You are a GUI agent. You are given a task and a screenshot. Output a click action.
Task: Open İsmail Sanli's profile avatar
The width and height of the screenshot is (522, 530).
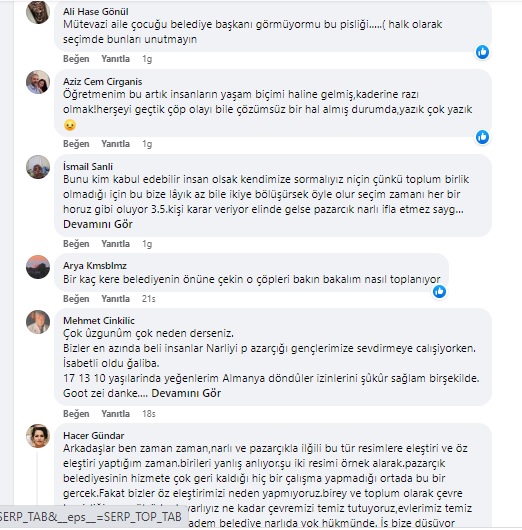pos(38,167)
